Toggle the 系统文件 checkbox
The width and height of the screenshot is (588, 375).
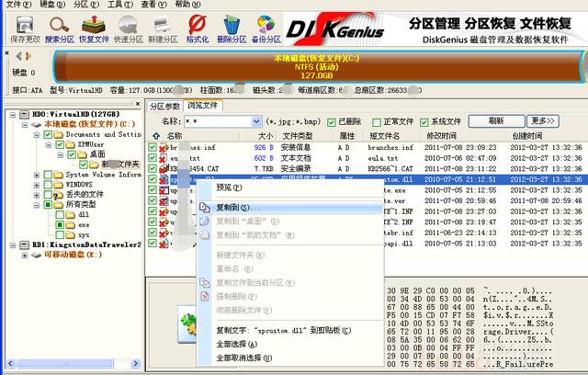424,122
